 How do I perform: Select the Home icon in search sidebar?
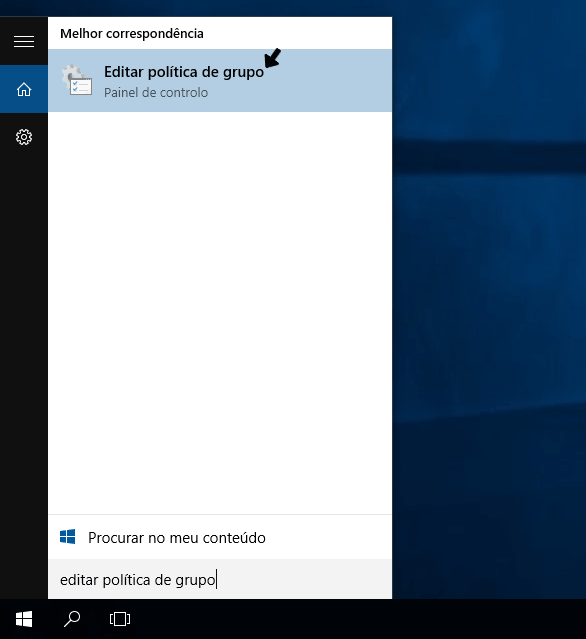click(x=24, y=89)
